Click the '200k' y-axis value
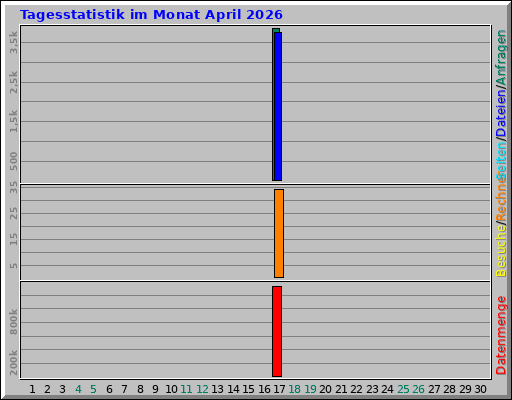 (13, 363)
